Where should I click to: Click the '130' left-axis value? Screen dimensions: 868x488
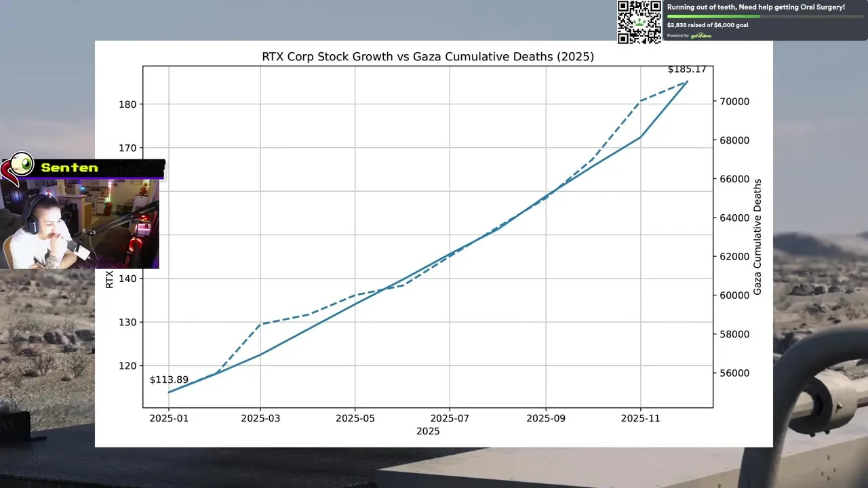[x=127, y=322]
